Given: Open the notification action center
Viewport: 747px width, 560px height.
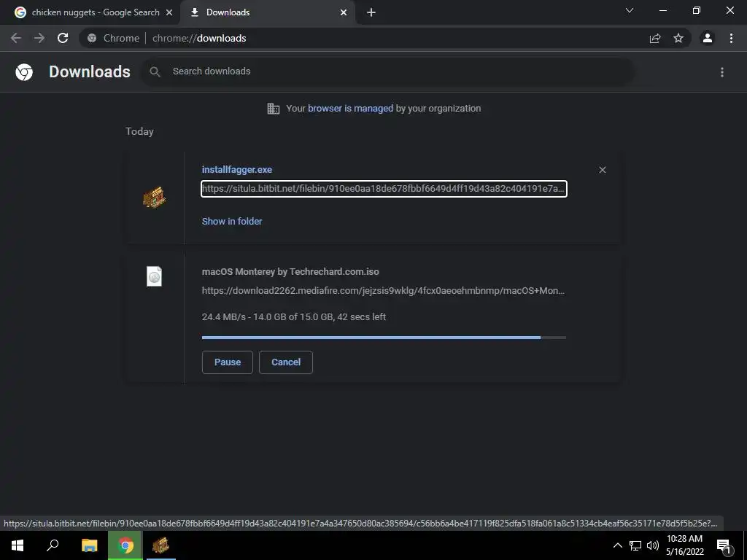Looking at the screenshot, I should pyautogui.click(x=724, y=545).
